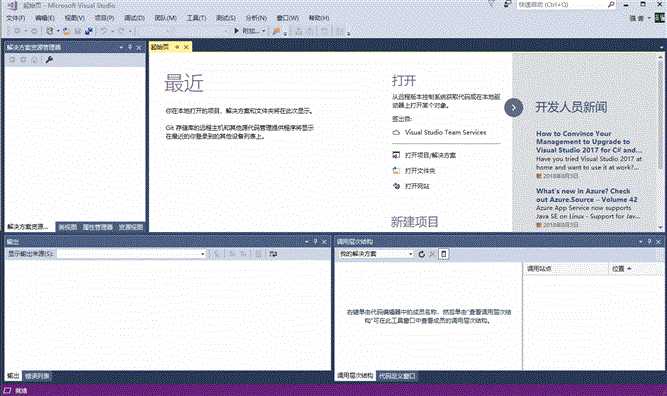This screenshot has height=396, width=667.
Task: Pin the 调用层次结构 panel
Action: coord(650,242)
